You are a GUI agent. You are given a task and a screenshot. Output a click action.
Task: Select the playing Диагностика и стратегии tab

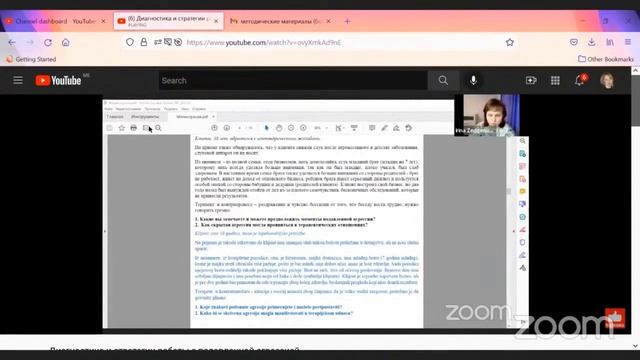point(169,21)
